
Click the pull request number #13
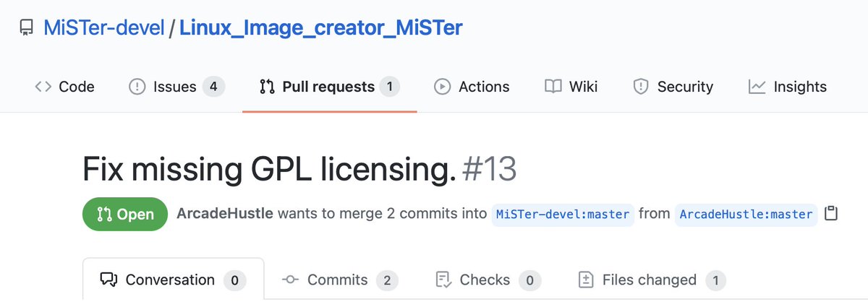[x=489, y=170]
